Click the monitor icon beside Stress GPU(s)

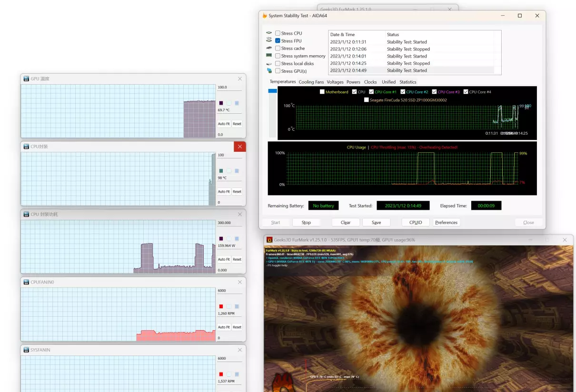point(269,71)
